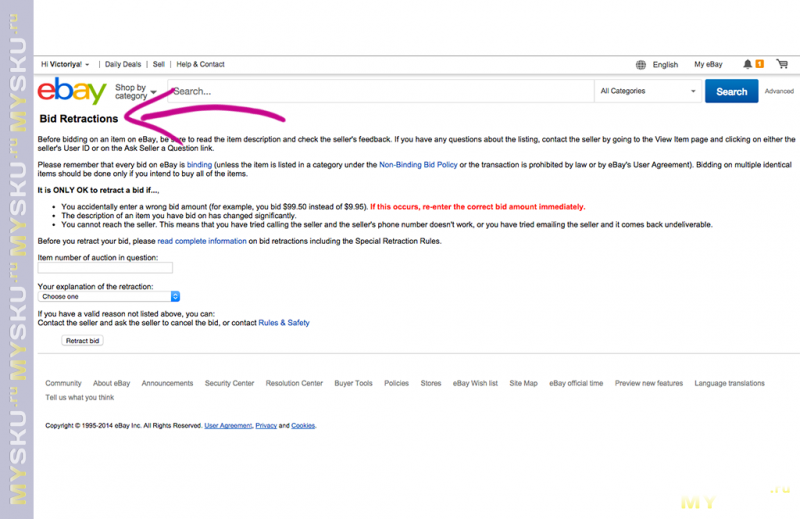Image resolution: width=800 pixels, height=519 pixels.
Task: Expand the Hi Victoriya account menu
Action: pyautogui.click(x=65, y=64)
